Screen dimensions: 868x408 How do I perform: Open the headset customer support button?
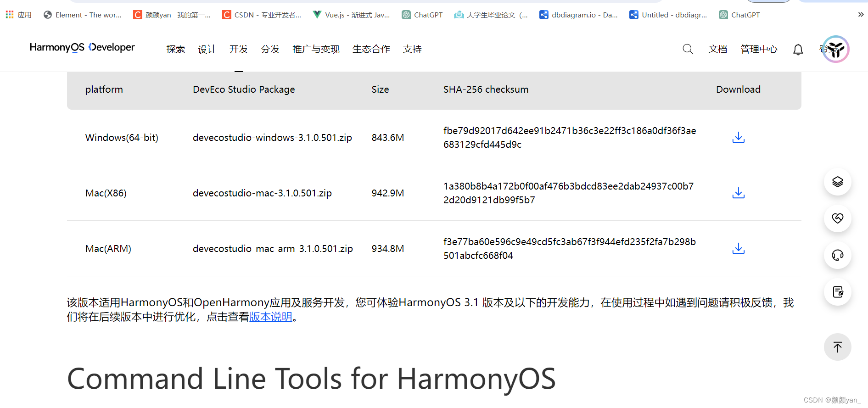point(838,255)
